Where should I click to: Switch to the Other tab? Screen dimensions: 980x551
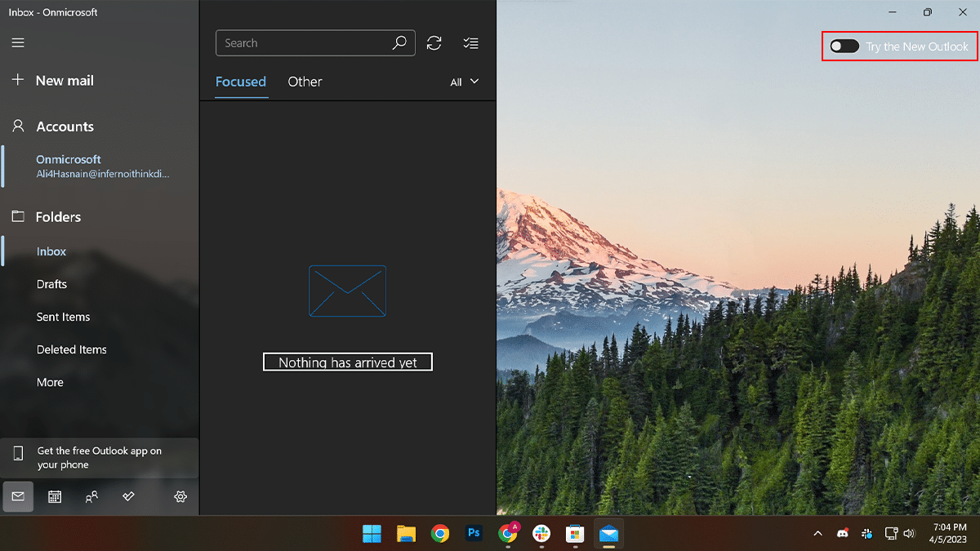[305, 82]
